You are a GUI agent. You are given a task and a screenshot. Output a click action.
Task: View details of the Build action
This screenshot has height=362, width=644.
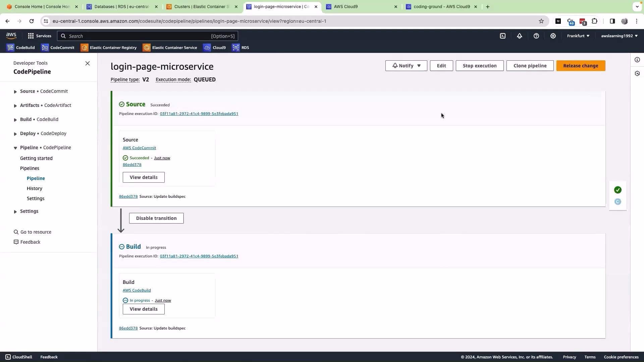(x=144, y=309)
